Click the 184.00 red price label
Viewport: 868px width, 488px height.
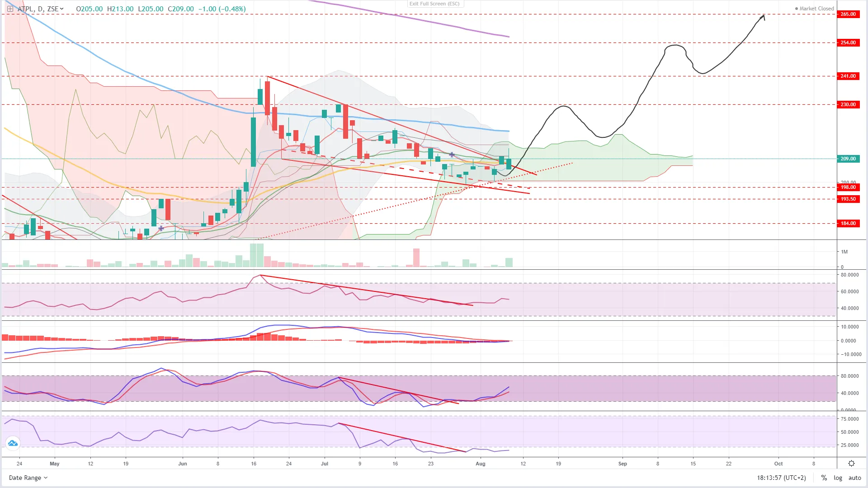click(848, 223)
